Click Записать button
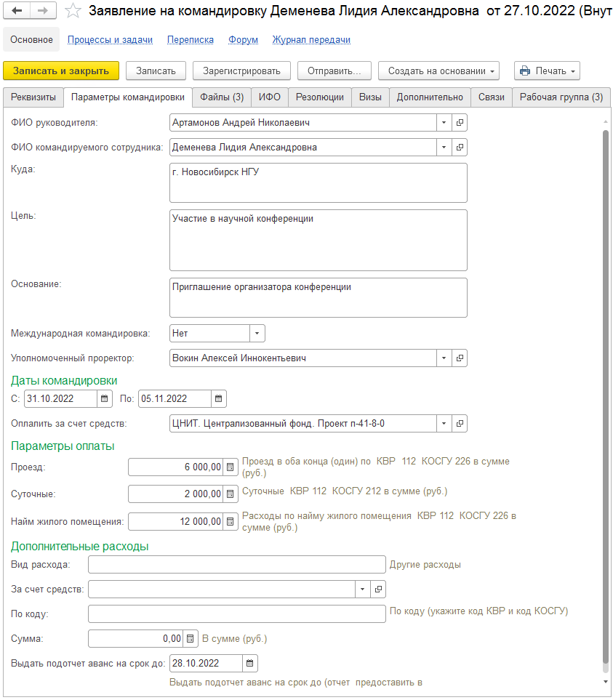The height and width of the screenshot is (700, 613). tap(156, 71)
